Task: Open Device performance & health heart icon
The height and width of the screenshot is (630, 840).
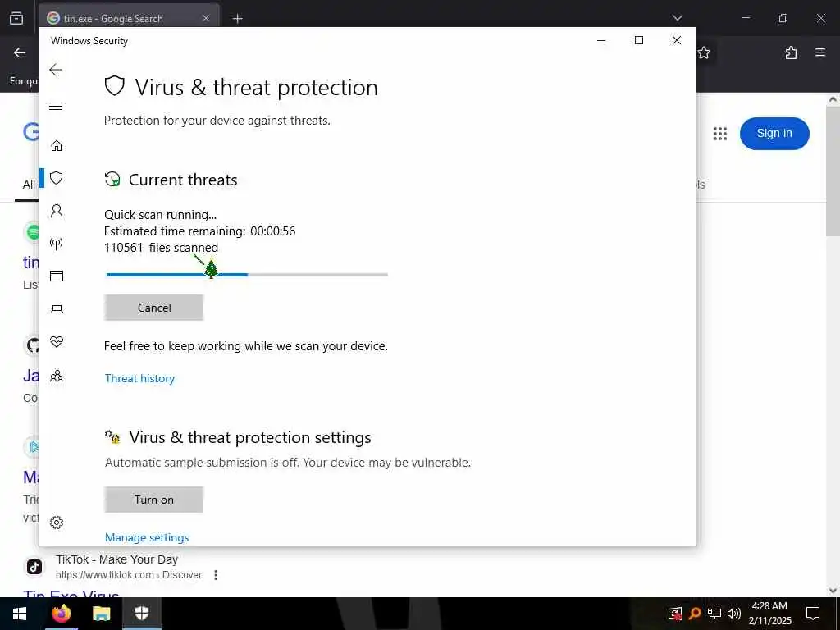Action: coord(57,342)
